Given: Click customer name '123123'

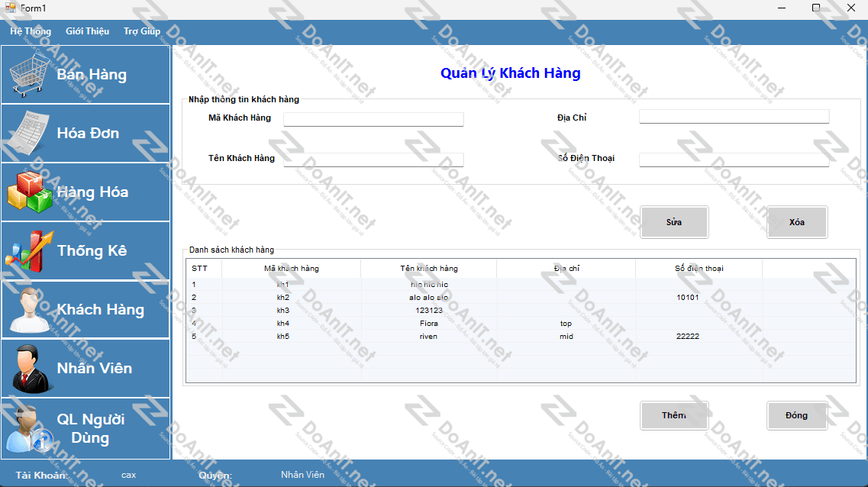Looking at the screenshot, I should 429,311.
